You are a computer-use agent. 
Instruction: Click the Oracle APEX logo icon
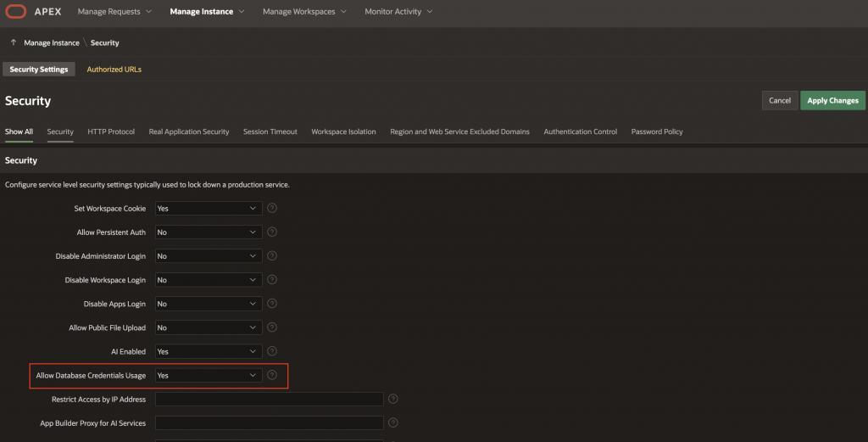point(17,12)
